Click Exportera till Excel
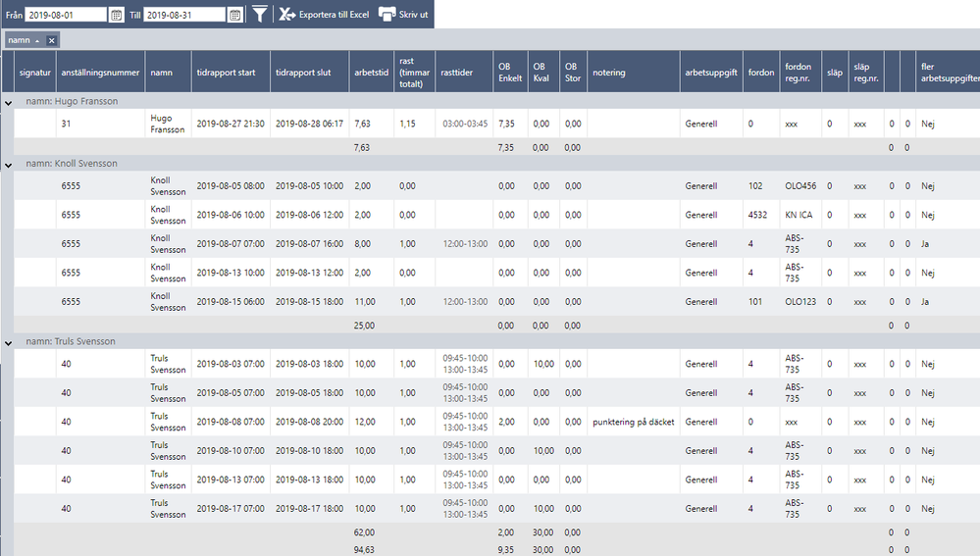The width and height of the screenshot is (980, 556). click(x=324, y=15)
